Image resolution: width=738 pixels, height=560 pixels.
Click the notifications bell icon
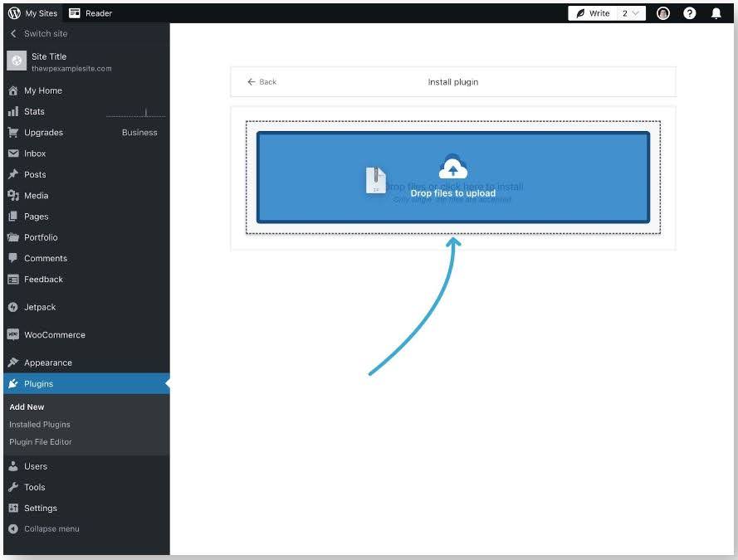716,12
